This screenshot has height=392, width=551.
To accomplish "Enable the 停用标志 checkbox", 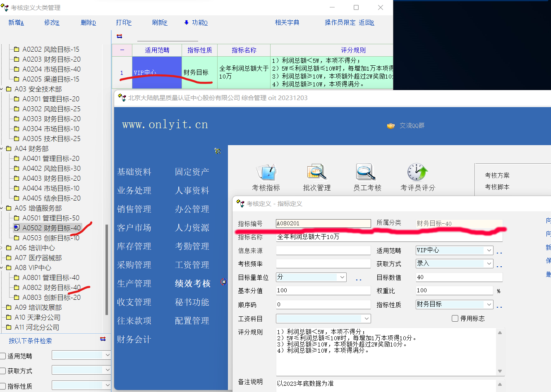I will tap(455, 318).
